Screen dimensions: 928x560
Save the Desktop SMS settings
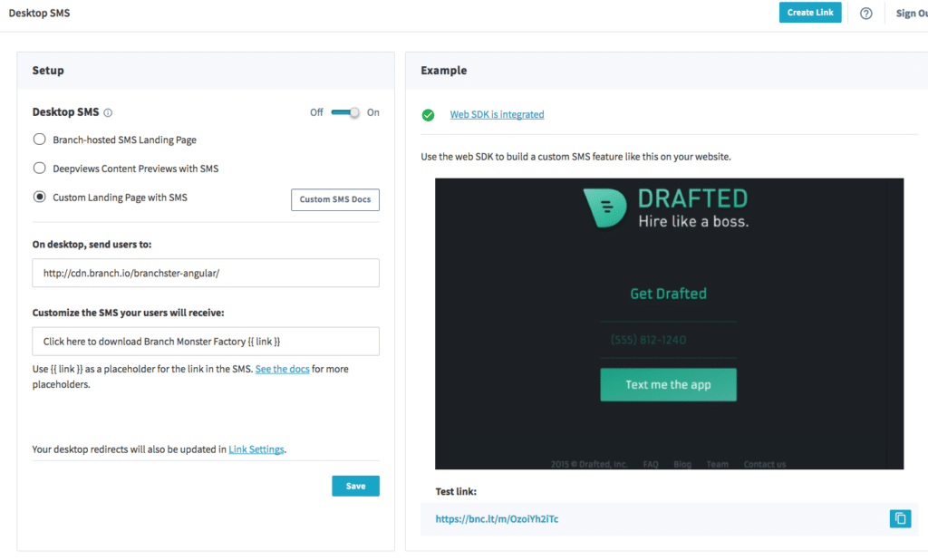tap(355, 486)
